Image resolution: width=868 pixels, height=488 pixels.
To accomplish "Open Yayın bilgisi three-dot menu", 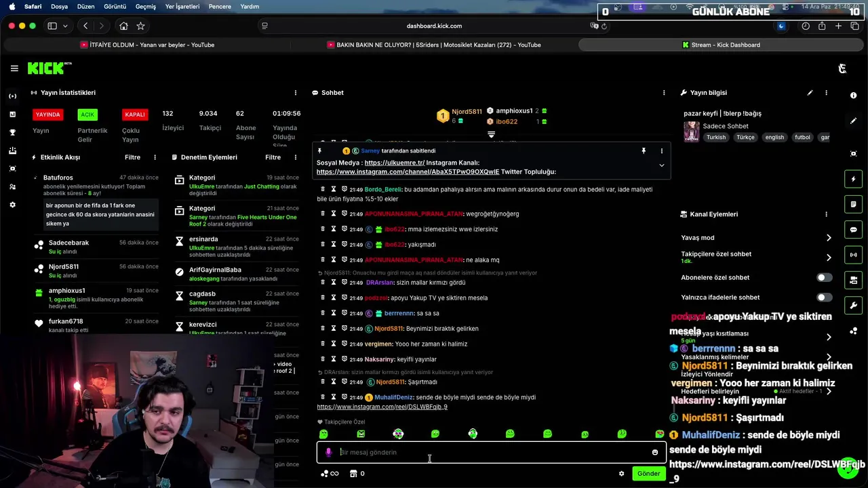I will (826, 93).
